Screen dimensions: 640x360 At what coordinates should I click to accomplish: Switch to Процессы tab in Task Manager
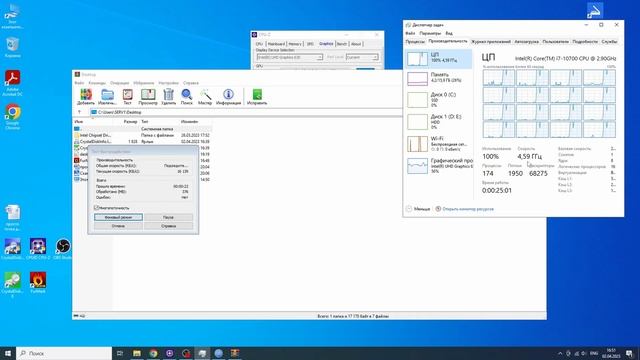click(x=415, y=42)
